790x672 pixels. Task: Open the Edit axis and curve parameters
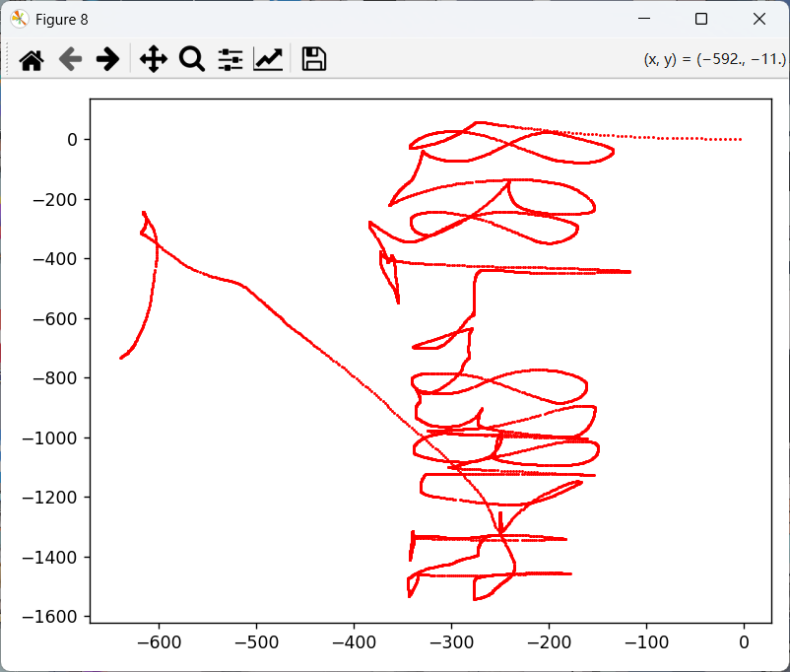[268, 60]
